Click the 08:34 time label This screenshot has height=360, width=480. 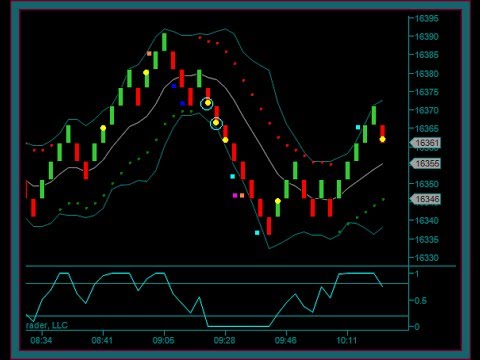tap(41, 340)
